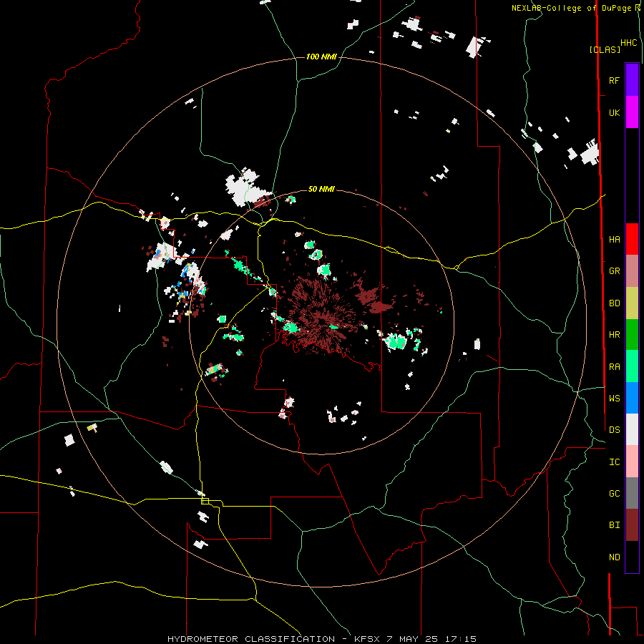Click the ND black legend swatch

(x=632, y=557)
